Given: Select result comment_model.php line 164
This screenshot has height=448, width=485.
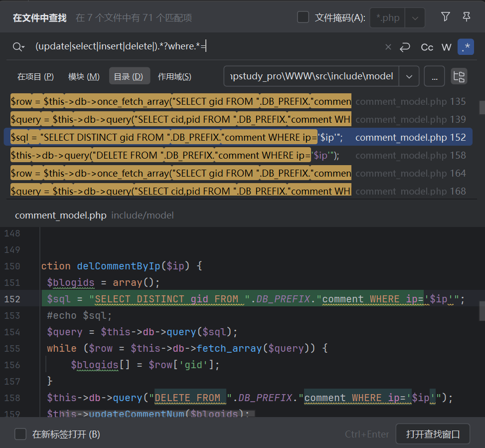Looking at the screenshot, I should [238, 173].
